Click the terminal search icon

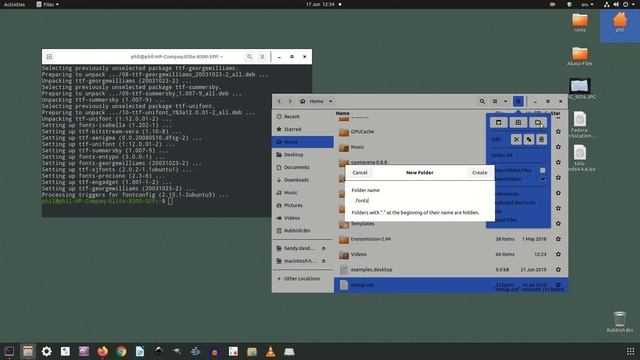coord(249,57)
